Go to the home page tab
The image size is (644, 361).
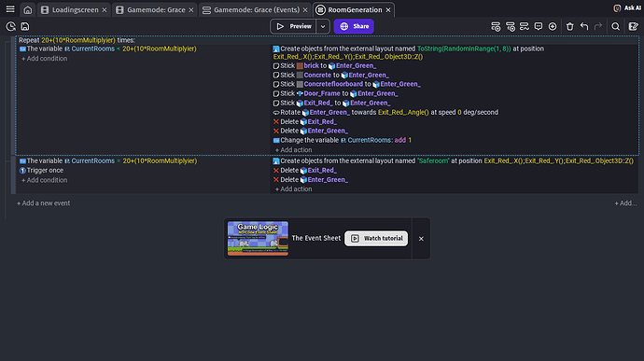(27, 10)
